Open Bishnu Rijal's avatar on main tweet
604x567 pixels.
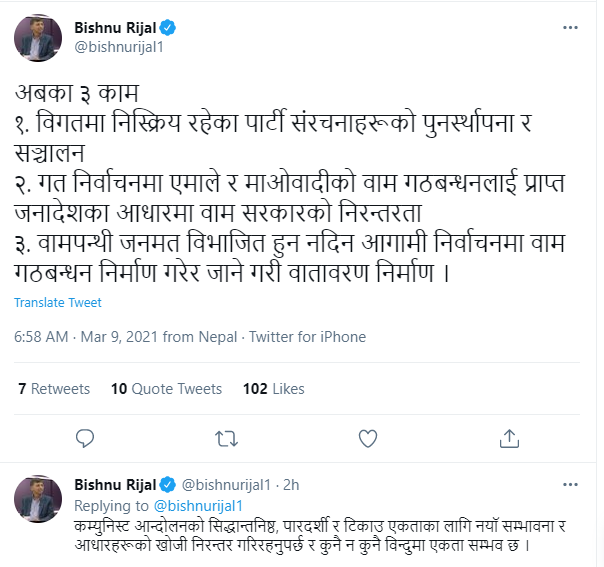pyautogui.click(x=39, y=36)
